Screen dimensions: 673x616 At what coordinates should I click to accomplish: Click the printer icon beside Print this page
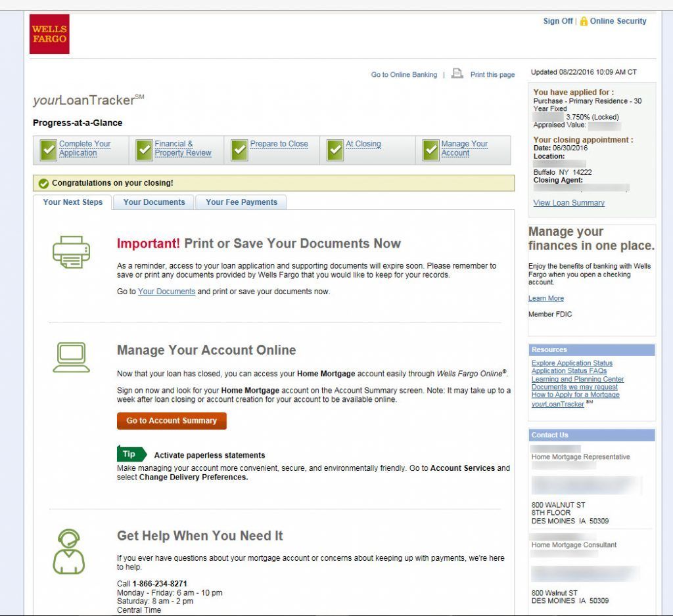pos(457,74)
